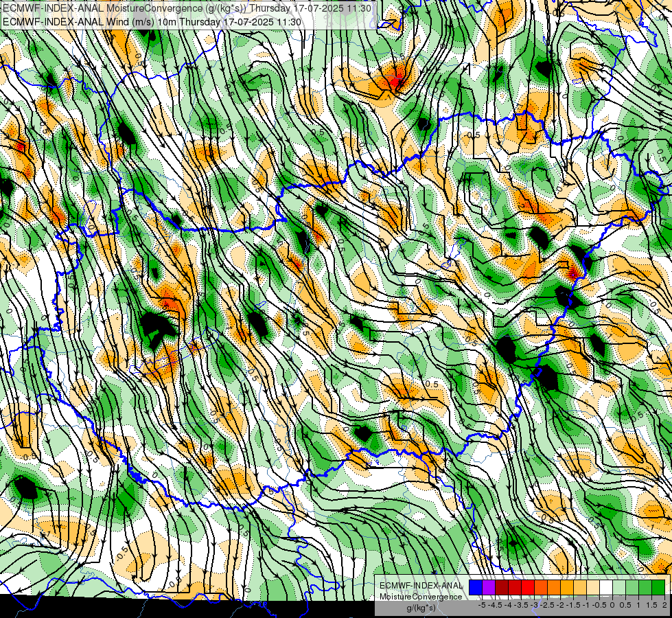Viewport: 672px width, 618px height.
Task: Click the '-4.5' tick label on legend scale
Action: click(496, 605)
